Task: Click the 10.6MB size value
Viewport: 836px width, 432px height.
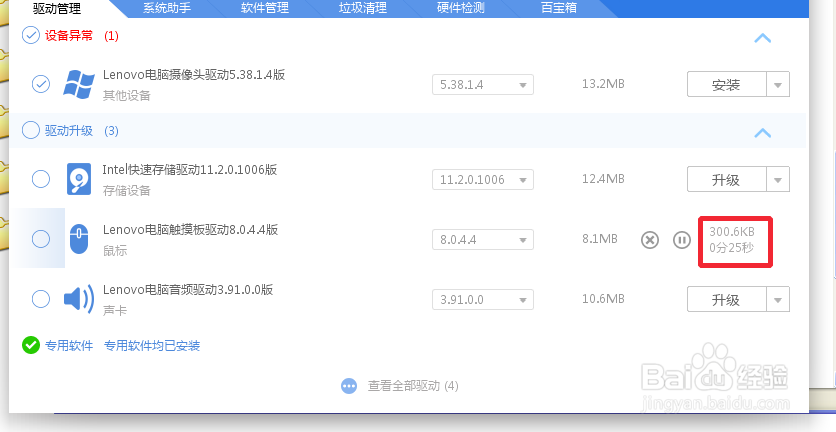Action: 603,299
